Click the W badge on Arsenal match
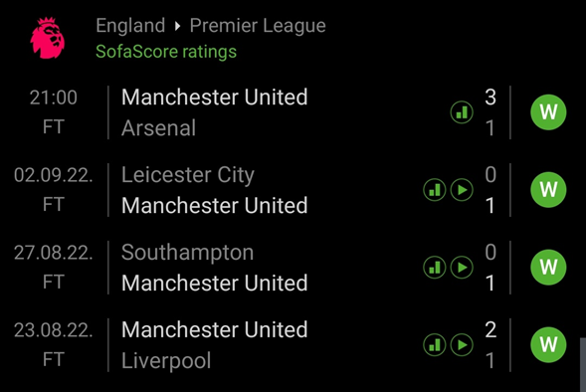 point(548,112)
